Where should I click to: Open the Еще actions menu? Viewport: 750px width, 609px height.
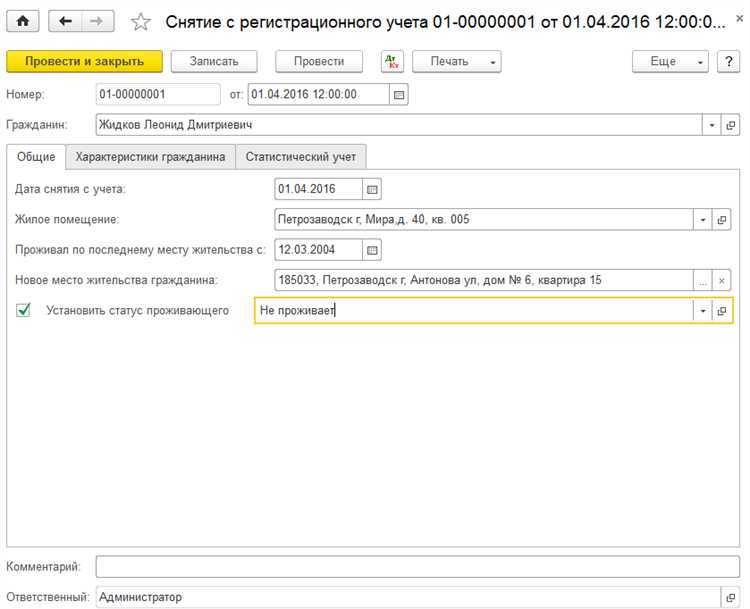coord(670,62)
